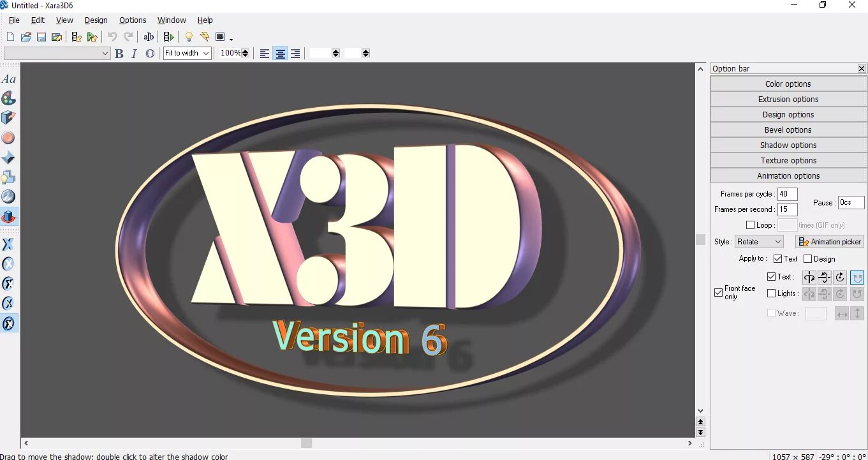Click Frames per second field
This screenshot has width=868, height=460.
[x=787, y=209]
